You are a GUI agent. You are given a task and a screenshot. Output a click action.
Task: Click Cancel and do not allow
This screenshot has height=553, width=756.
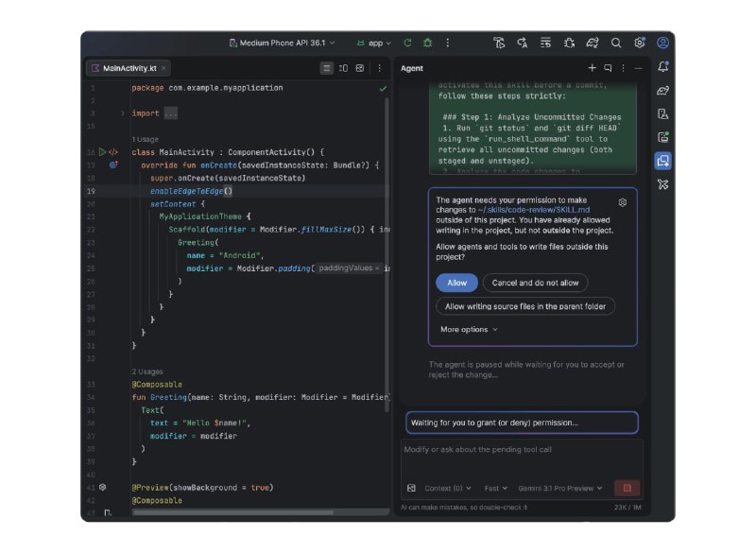point(535,283)
